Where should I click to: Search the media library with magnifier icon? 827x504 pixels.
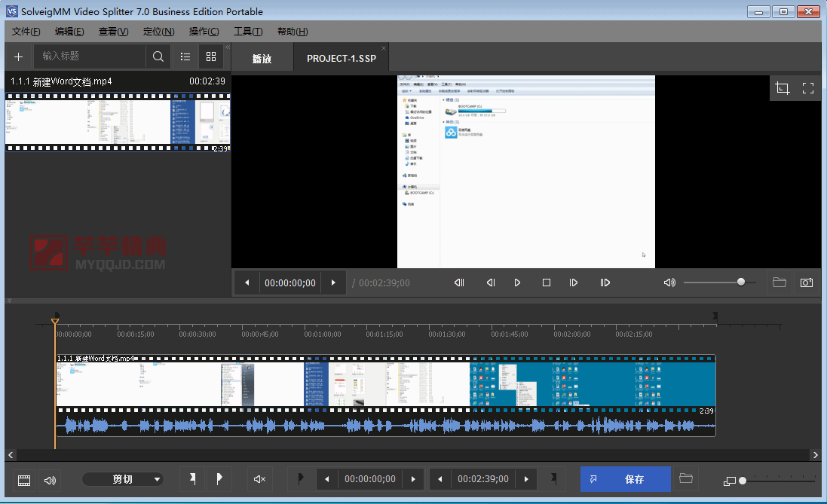click(158, 57)
